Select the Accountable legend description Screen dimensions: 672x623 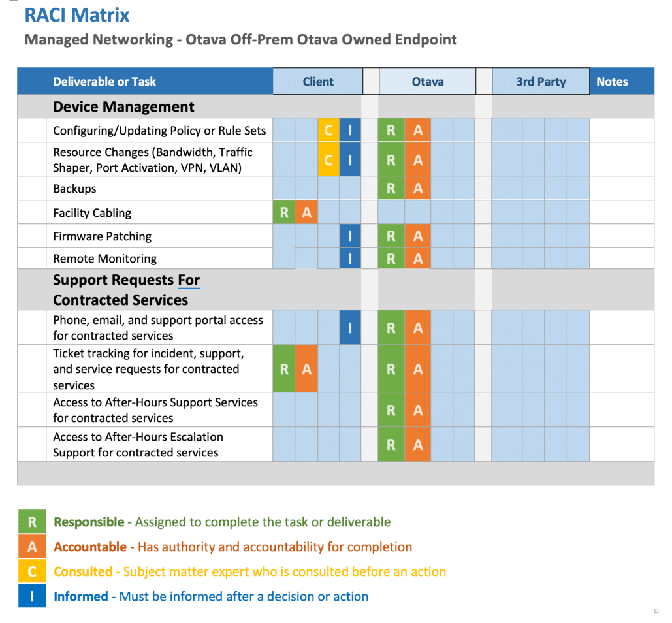point(232,547)
